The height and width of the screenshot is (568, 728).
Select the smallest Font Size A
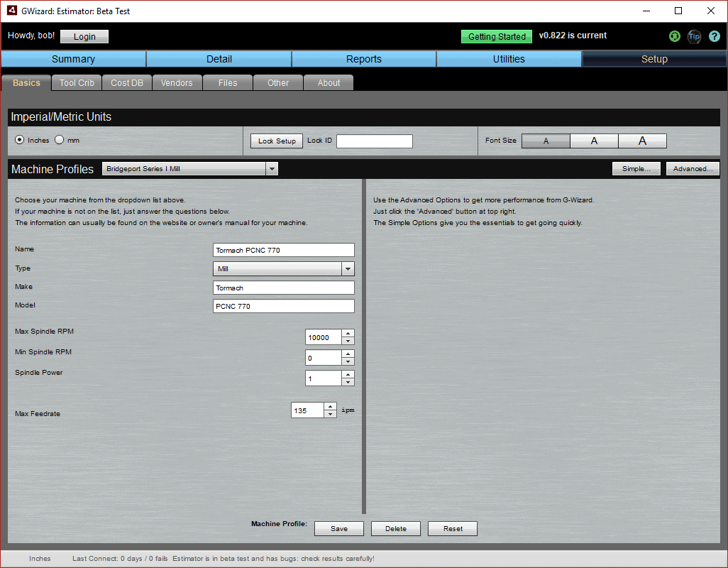[x=545, y=141]
